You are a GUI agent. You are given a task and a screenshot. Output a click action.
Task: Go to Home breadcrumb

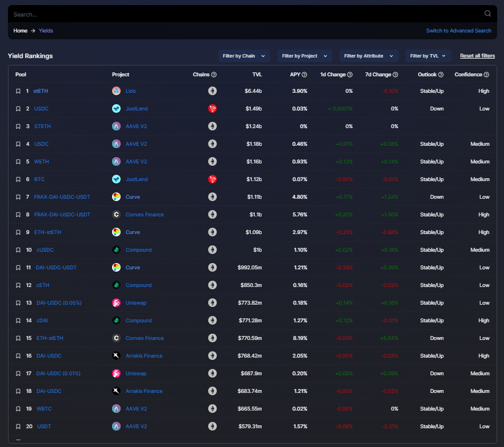coord(20,31)
